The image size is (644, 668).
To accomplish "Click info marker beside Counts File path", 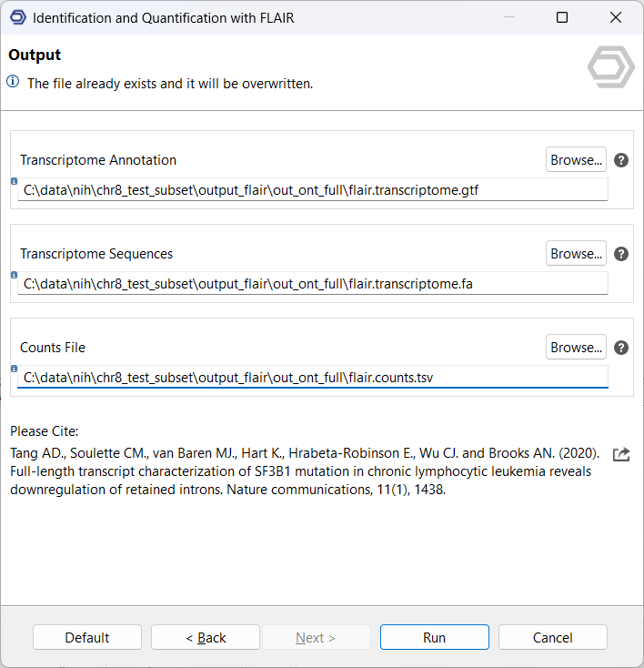I will [x=14, y=369].
